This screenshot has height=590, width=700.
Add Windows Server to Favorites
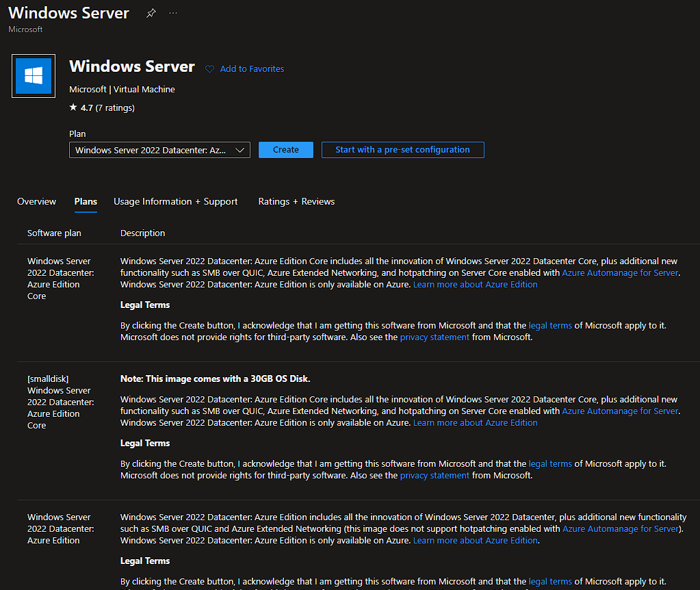pos(252,68)
